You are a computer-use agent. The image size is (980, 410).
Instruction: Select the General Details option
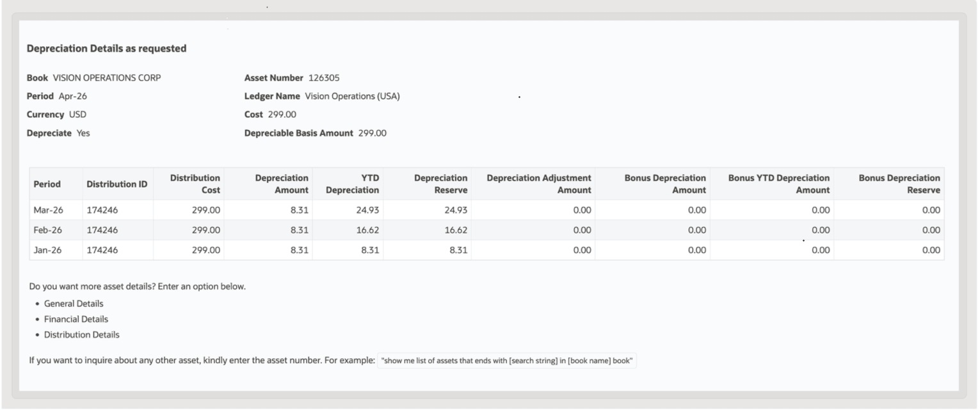(x=73, y=304)
